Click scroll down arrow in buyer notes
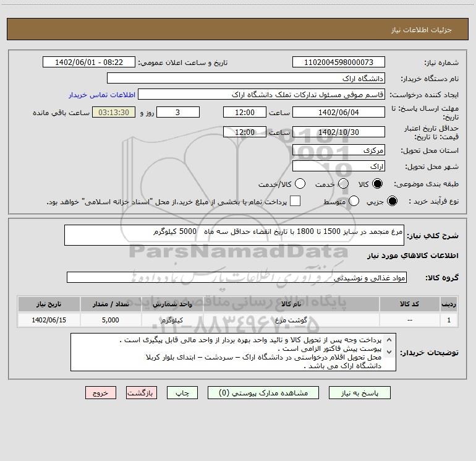The height and width of the screenshot is (461, 476). 389,352
